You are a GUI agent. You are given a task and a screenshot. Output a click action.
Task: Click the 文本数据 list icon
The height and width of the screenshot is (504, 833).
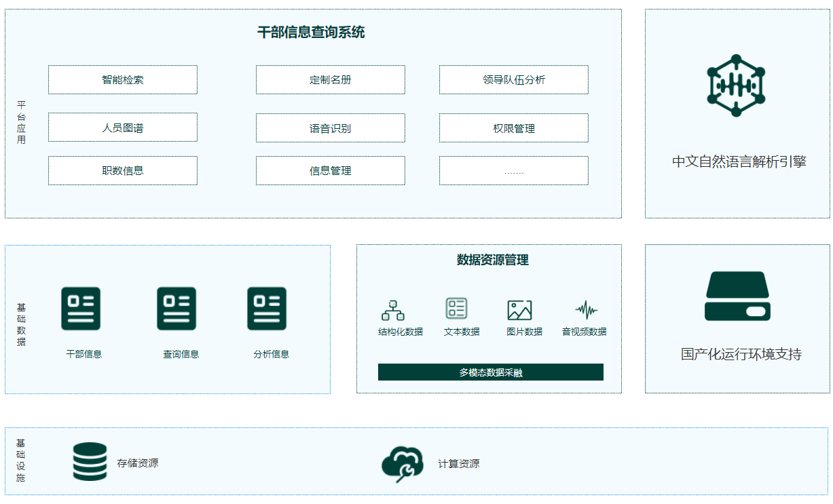pos(456,309)
